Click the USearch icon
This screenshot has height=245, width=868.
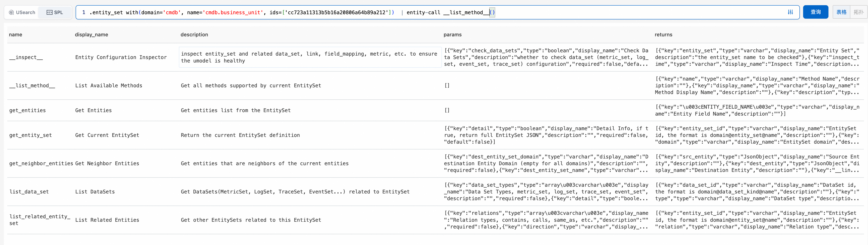tap(12, 12)
